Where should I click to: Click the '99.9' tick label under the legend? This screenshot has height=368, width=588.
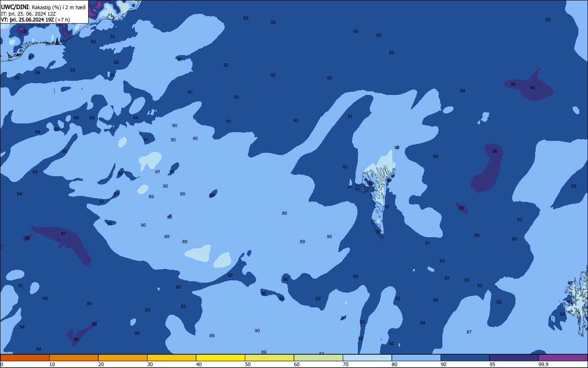[x=543, y=364]
